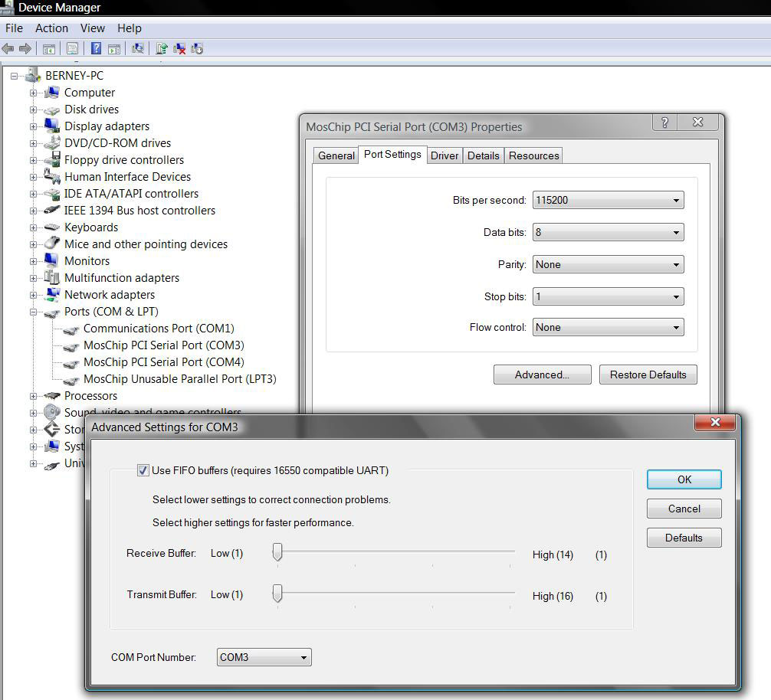The image size is (771, 700).
Task: Open the File menu
Action: (x=14, y=28)
